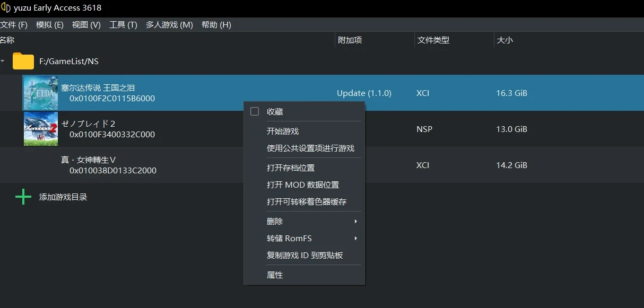Open the 帮助 (H) menu
The width and height of the screenshot is (644, 308).
coord(216,25)
